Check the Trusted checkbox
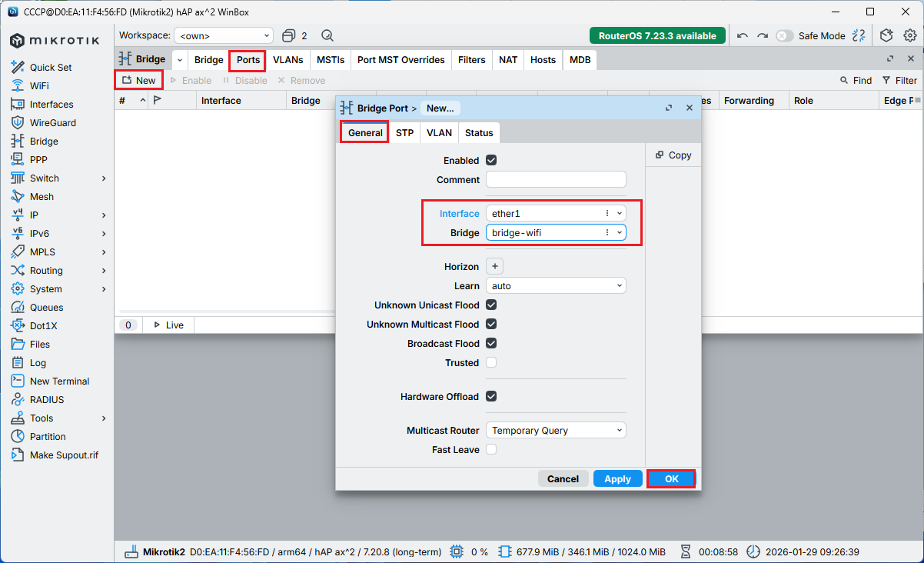924x563 pixels. coord(491,363)
